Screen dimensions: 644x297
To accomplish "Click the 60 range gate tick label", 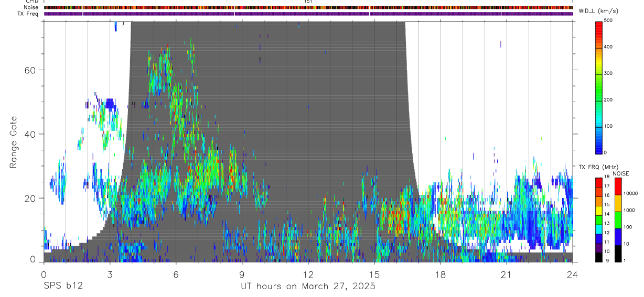I will click(x=30, y=70).
